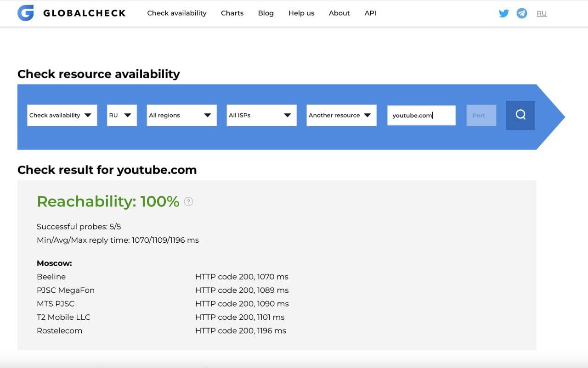The width and height of the screenshot is (588, 368).
Task: Open the Check availability menu item
Action: (x=177, y=13)
